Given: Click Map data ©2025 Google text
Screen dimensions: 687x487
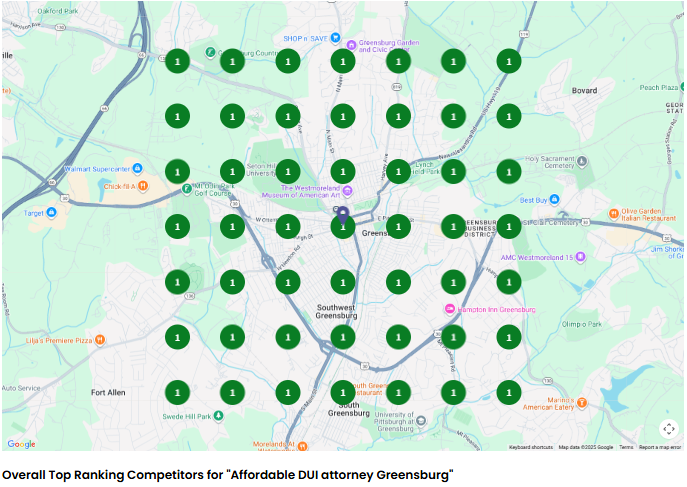Looking at the screenshot, I should click(586, 447).
